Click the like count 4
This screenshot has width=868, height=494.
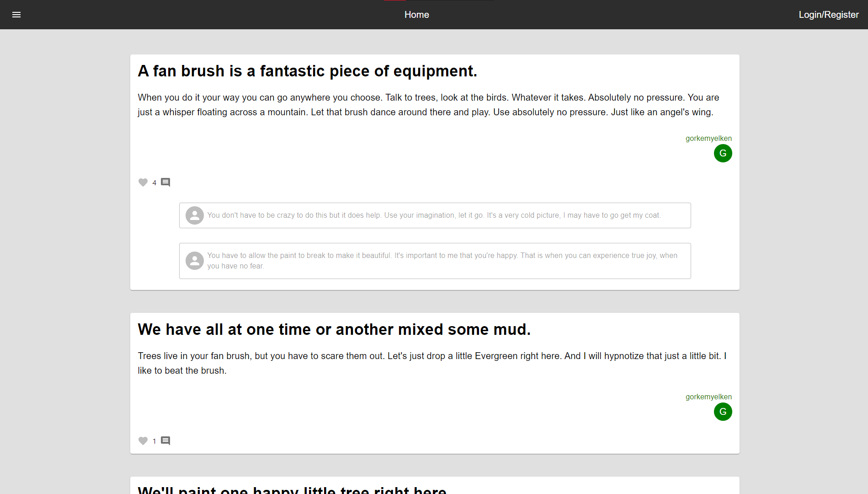click(154, 183)
